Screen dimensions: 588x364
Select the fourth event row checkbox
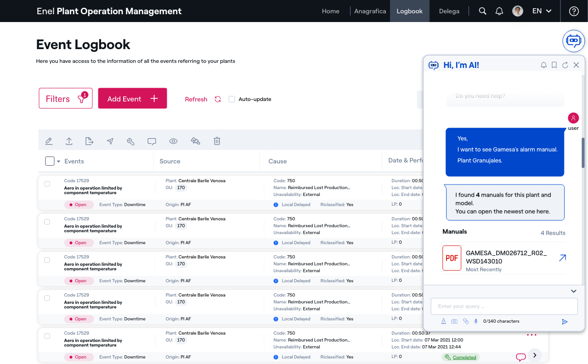coord(47,298)
